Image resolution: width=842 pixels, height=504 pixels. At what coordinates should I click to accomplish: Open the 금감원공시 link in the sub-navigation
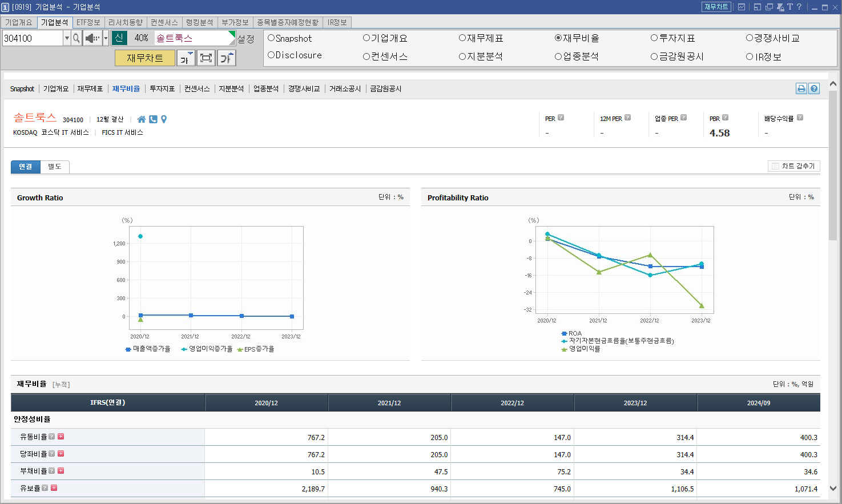pos(386,89)
